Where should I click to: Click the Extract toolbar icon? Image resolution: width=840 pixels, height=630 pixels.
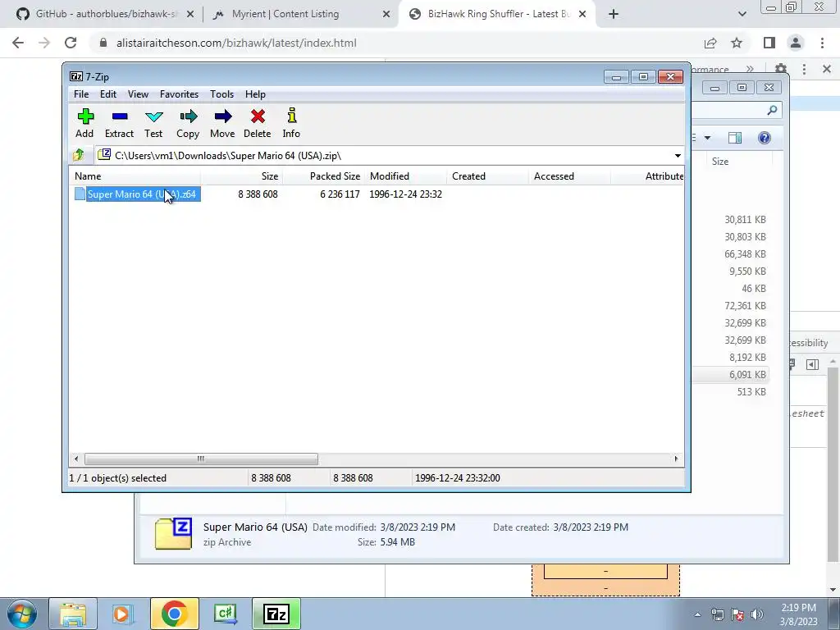coord(119,123)
